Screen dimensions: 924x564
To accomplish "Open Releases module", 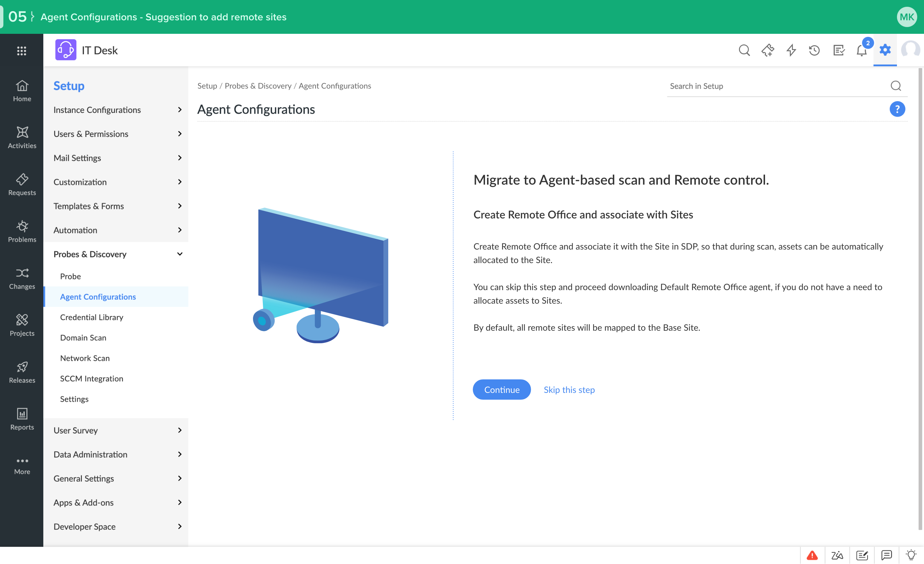I will point(22,372).
